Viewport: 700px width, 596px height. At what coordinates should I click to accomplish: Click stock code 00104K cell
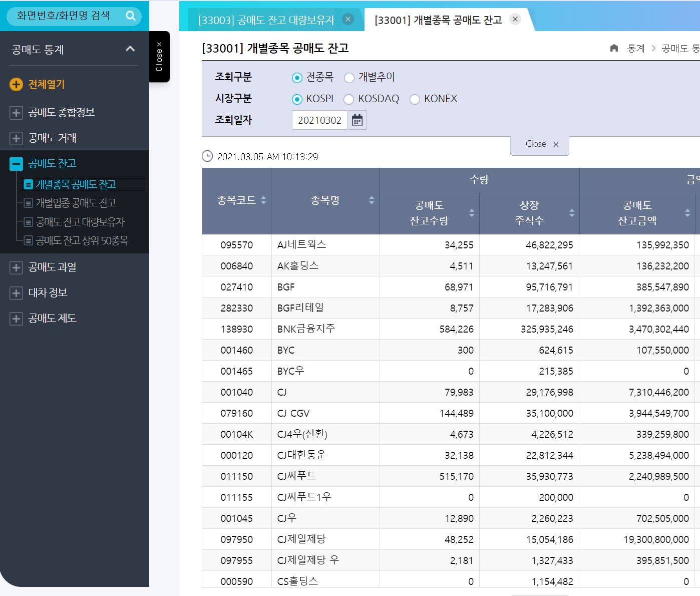tap(236, 434)
